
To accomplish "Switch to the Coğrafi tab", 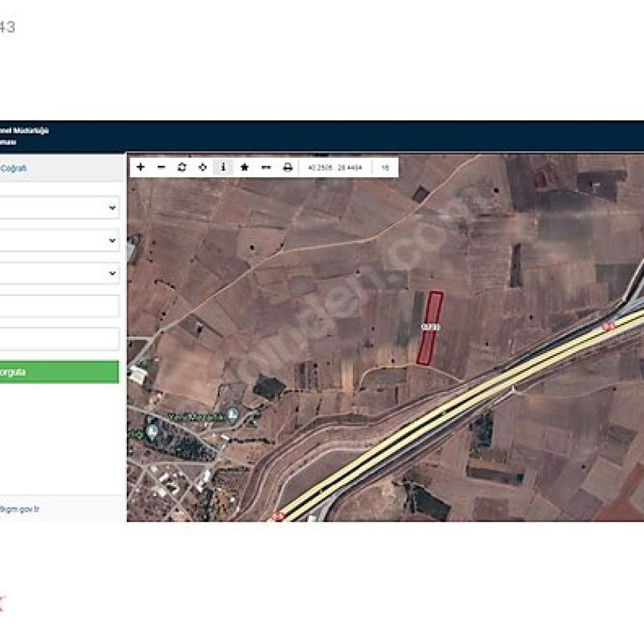I will [x=14, y=168].
